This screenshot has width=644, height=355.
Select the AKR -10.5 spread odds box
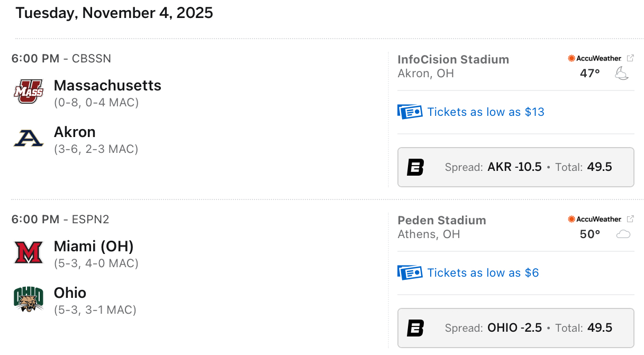tap(515, 167)
